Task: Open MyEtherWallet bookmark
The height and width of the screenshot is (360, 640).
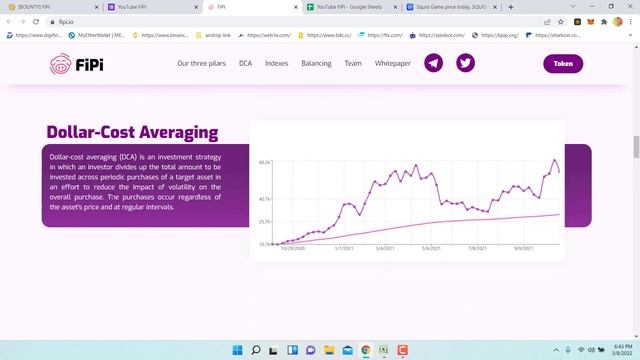Action: tap(97, 36)
